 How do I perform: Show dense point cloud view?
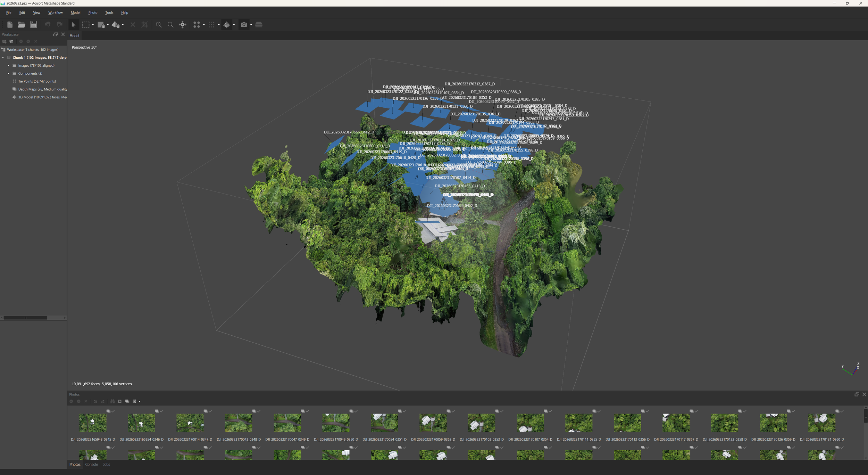pos(211,25)
